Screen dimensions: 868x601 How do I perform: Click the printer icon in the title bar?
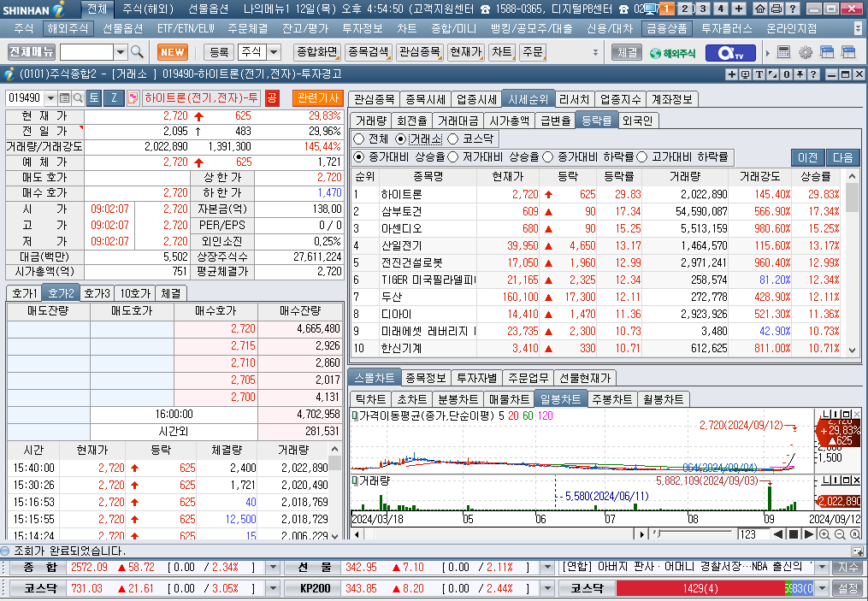[776, 9]
